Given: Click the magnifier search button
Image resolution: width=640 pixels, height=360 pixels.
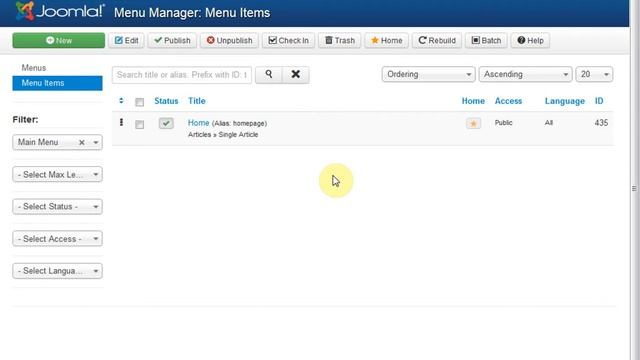Looking at the screenshot, I should (269, 75).
